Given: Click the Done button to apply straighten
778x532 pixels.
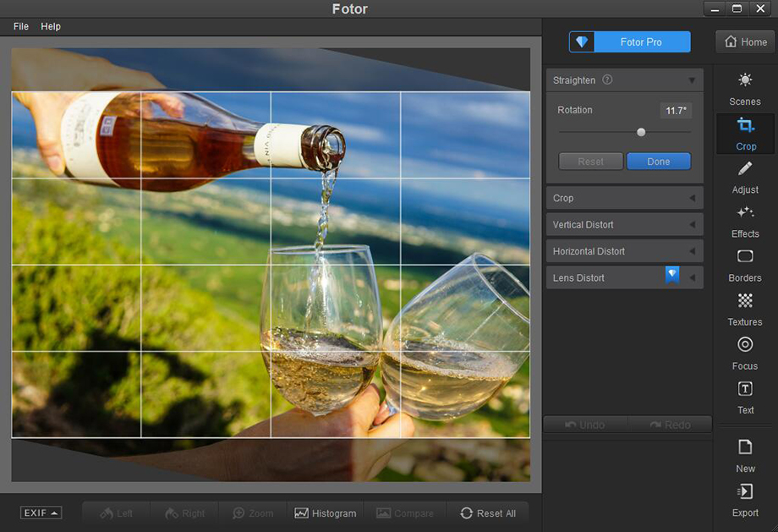Looking at the screenshot, I should point(658,161).
